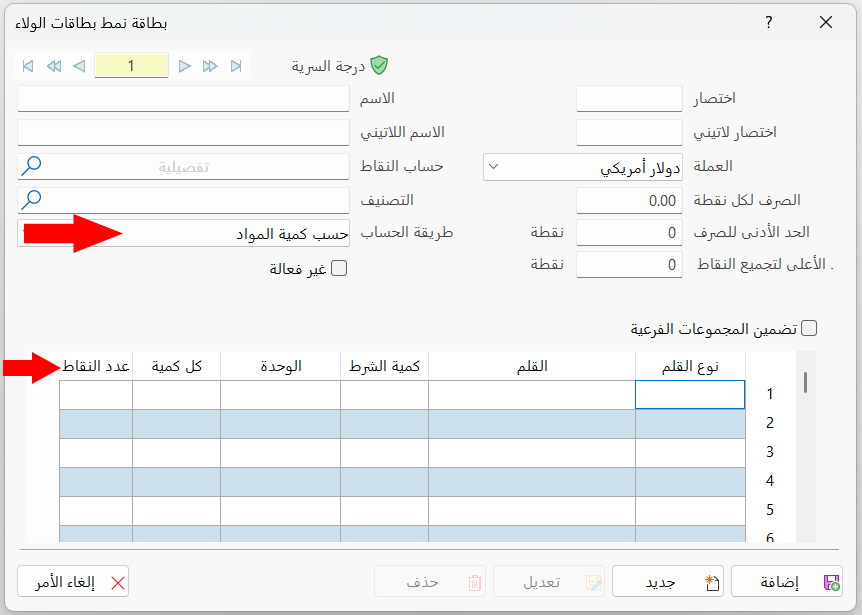This screenshot has width=862, height=615.
Task: Enable the غير فعالة checkbox
Action: pyautogui.click(x=339, y=268)
